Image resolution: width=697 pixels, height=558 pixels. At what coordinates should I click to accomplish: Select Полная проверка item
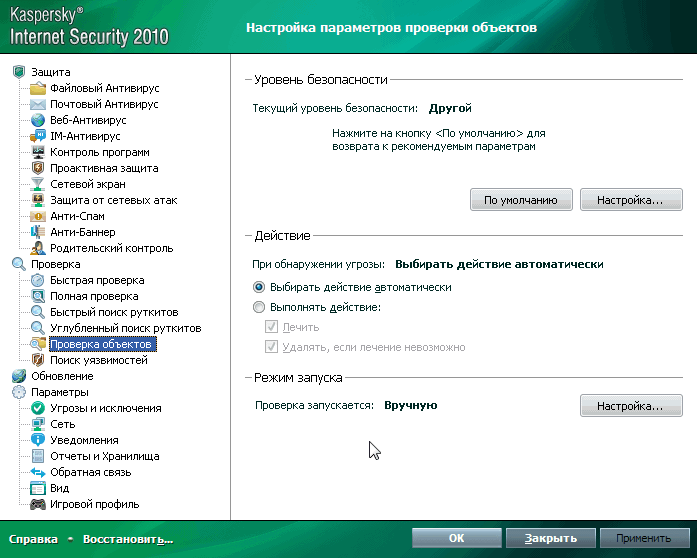[x=94, y=296]
